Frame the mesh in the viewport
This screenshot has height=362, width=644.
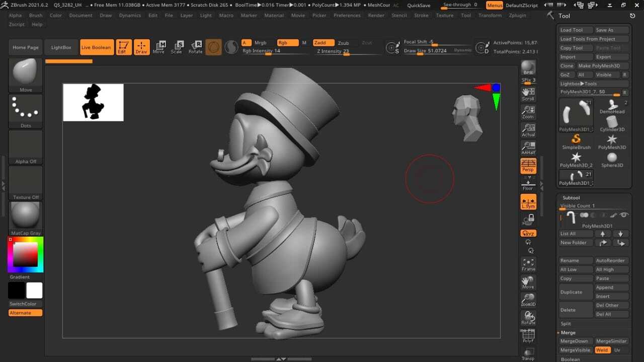(x=528, y=264)
